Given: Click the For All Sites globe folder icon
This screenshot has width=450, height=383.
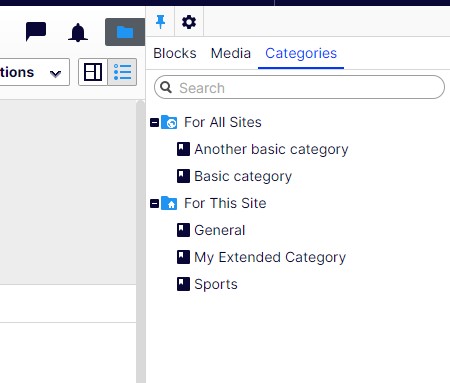Looking at the screenshot, I should coord(169,122).
